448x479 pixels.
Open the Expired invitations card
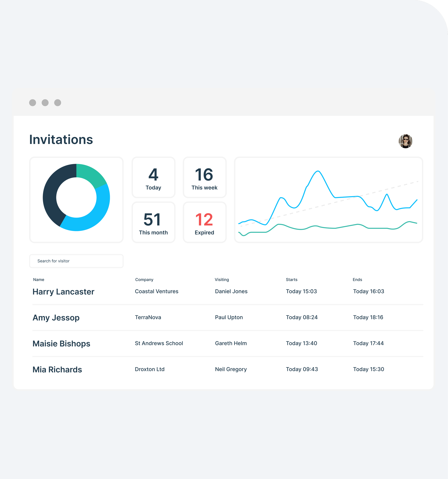pos(204,222)
